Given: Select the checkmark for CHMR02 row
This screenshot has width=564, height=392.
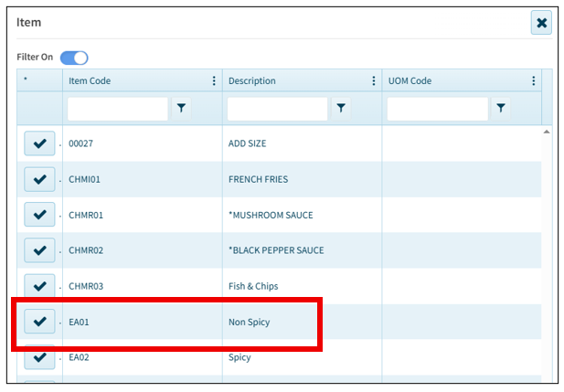Looking at the screenshot, I should [39, 251].
